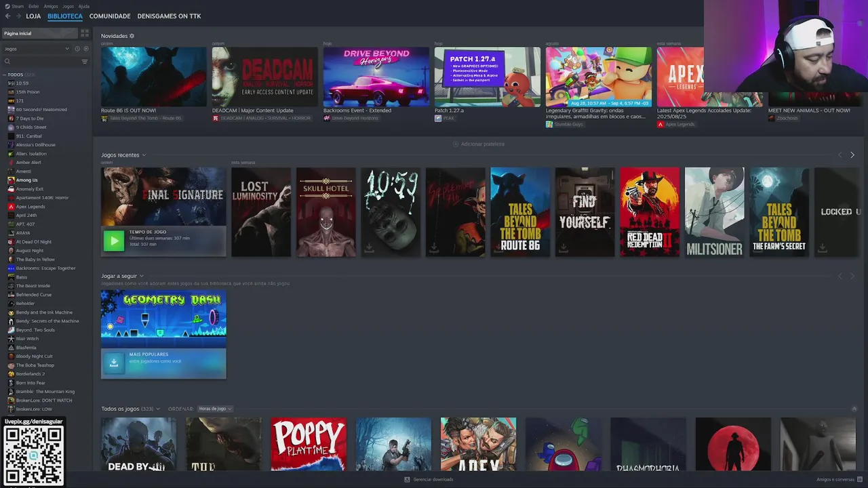Open Lost Luminosity game cover
The image size is (868, 488).
(261, 212)
